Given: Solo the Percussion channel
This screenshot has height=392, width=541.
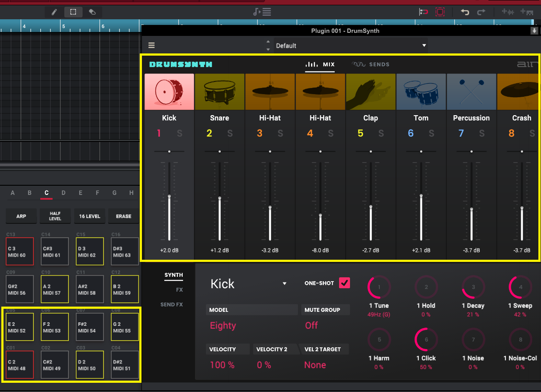Looking at the screenshot, I should tap(482, 134).
